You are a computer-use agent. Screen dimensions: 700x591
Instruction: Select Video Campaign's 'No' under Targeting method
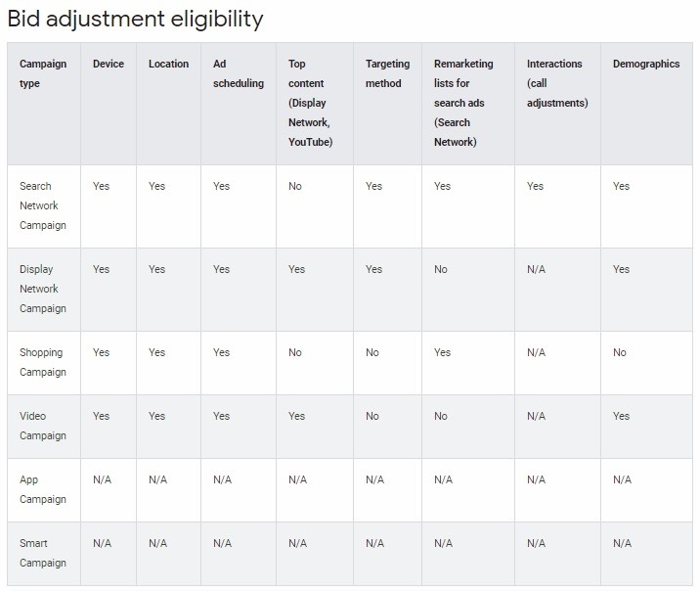[x=372, y=416]
